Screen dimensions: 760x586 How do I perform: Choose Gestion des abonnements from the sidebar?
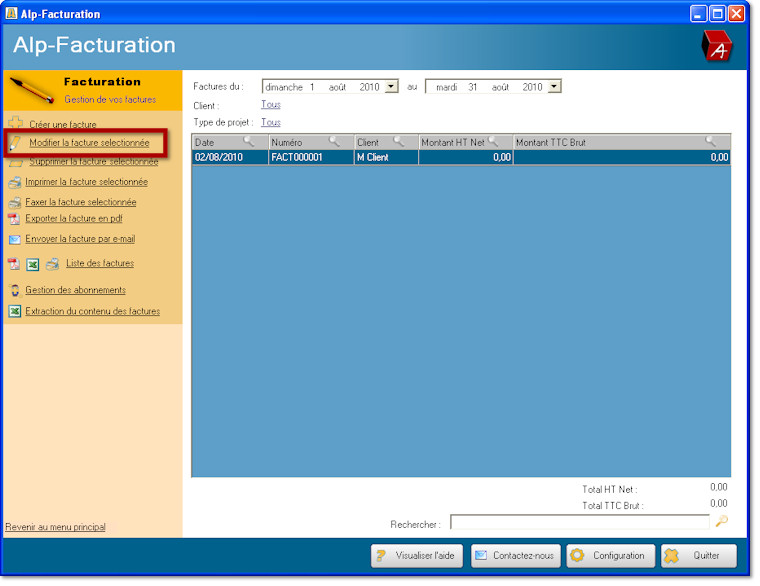tap(75, 290)
